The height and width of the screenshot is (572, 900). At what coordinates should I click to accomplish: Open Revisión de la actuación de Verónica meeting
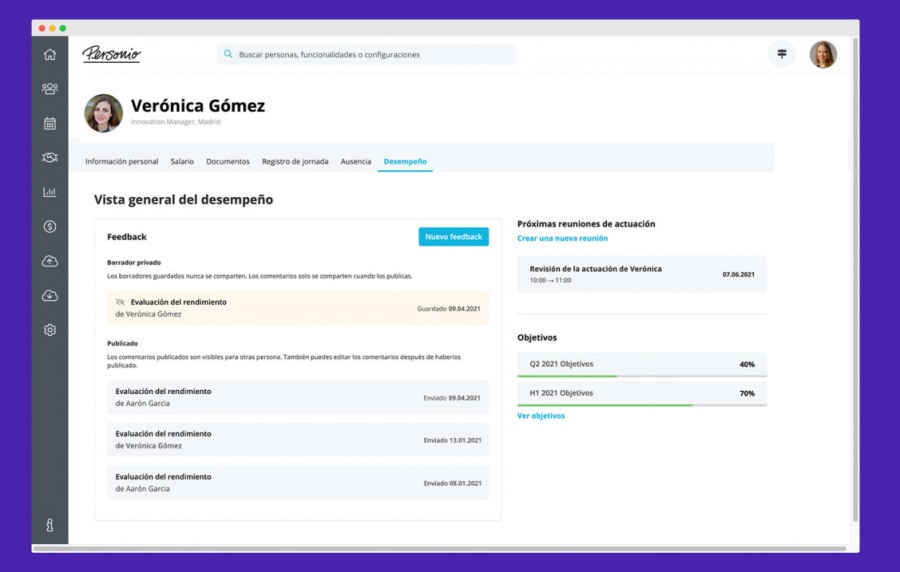pos(642,274)
